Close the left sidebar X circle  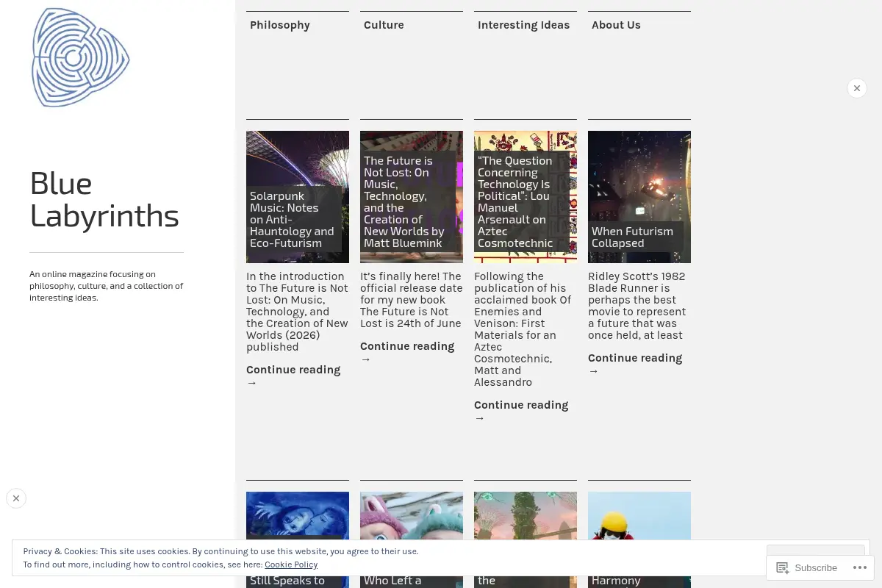tap(16, 498)
